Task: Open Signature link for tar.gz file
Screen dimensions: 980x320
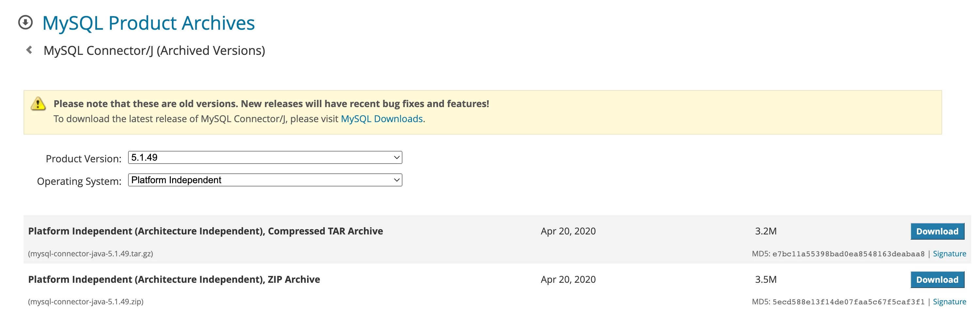Action: [x=949, y=253]
